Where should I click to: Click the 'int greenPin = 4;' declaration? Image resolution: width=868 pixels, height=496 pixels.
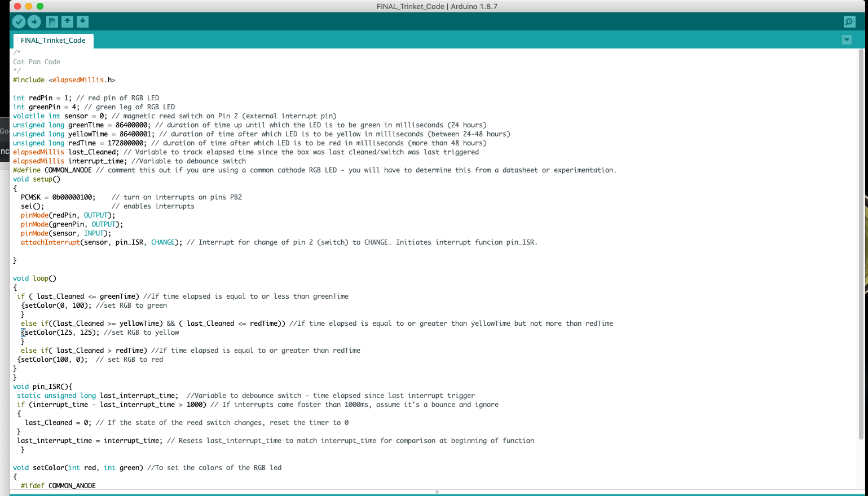coord(46,107)
